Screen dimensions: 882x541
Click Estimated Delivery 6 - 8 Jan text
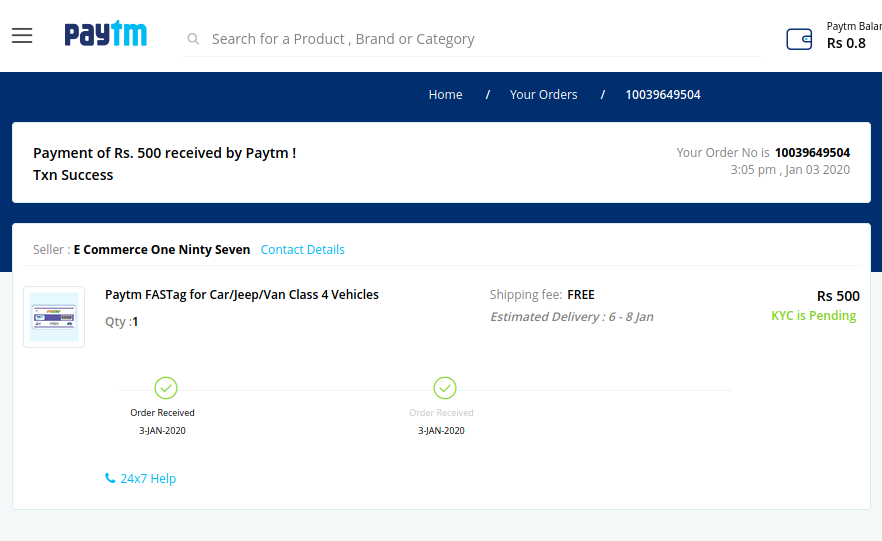point(572,317)
